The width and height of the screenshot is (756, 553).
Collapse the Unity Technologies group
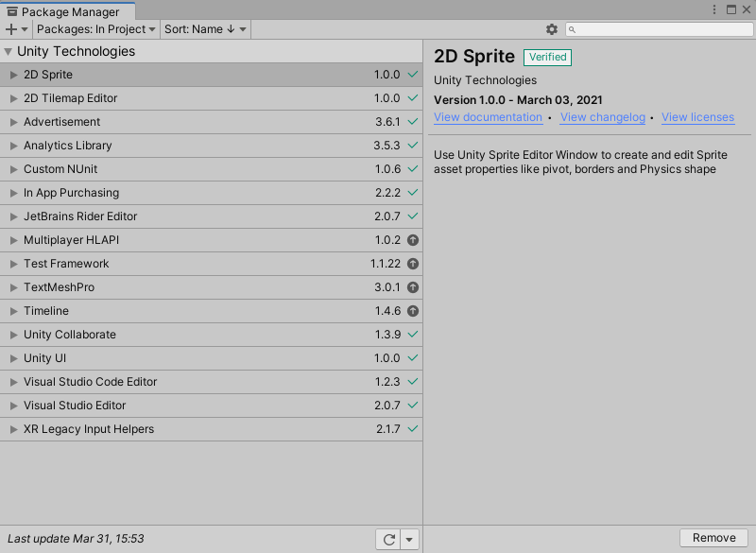9,52
